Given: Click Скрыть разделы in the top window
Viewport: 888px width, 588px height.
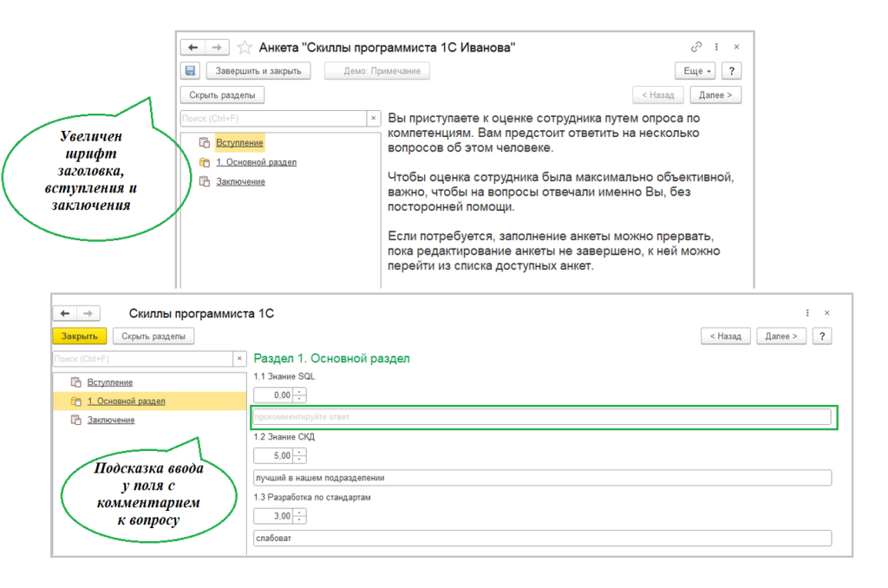Looking at the screenshot, I should (222, 95).
